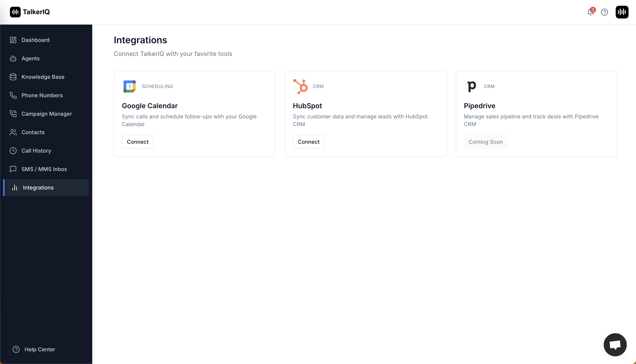Open the Call History clock icon
This screenshot has height=364, width=636.
[x=13, y=150]
